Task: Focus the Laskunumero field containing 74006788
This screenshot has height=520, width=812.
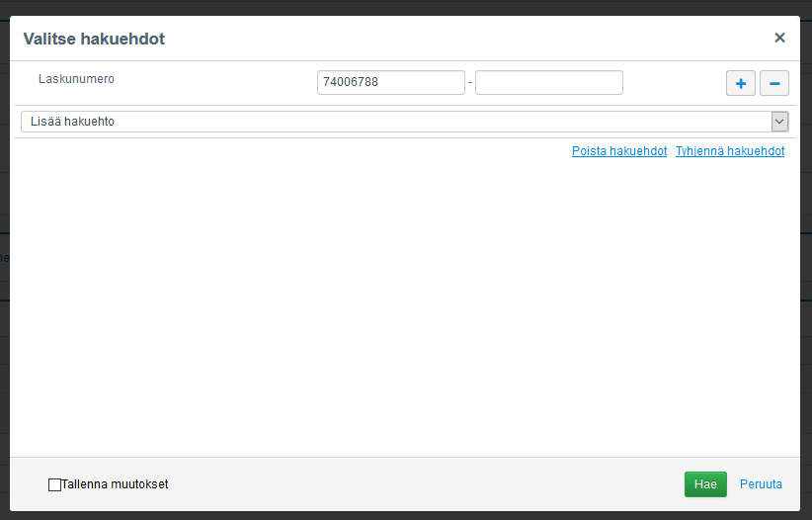Action: pyautogui.click(x=390, y=82)
